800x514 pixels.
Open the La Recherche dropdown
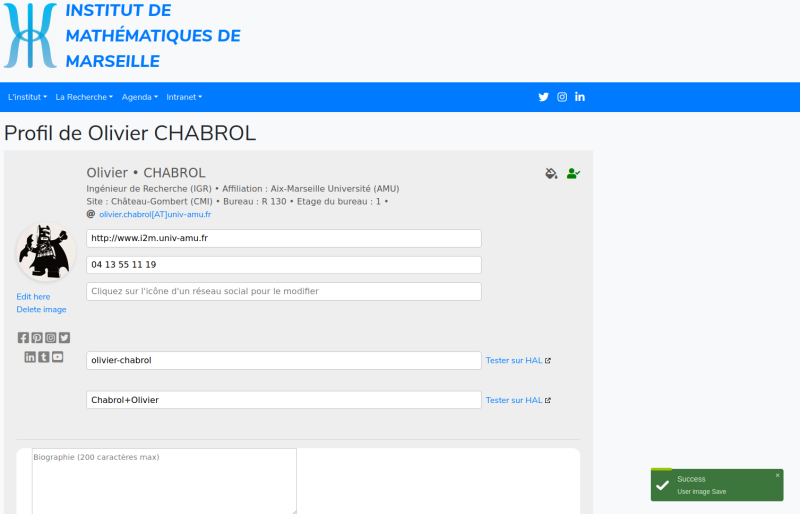84,97
